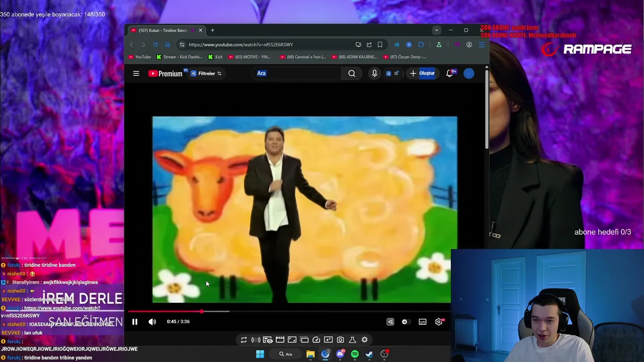644x362 pixels.
Task: Open the Stream - Kick Dashboard bookmark
Action: pos(179,57)
